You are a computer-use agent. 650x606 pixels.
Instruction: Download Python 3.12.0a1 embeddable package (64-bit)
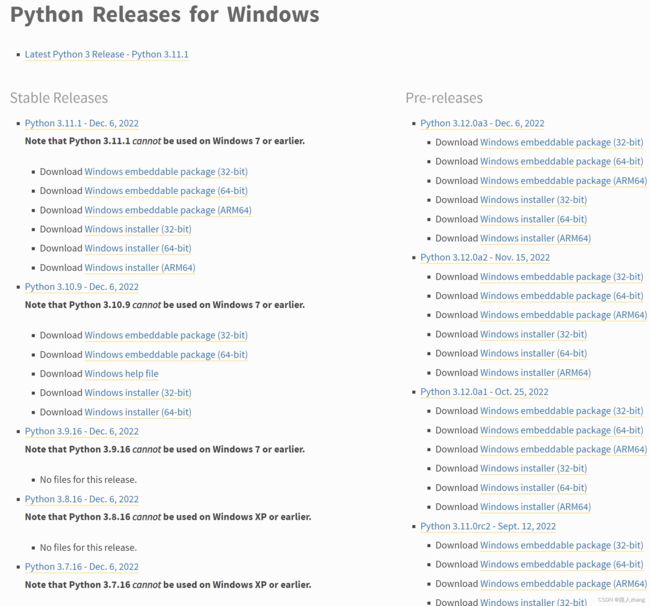561,430
